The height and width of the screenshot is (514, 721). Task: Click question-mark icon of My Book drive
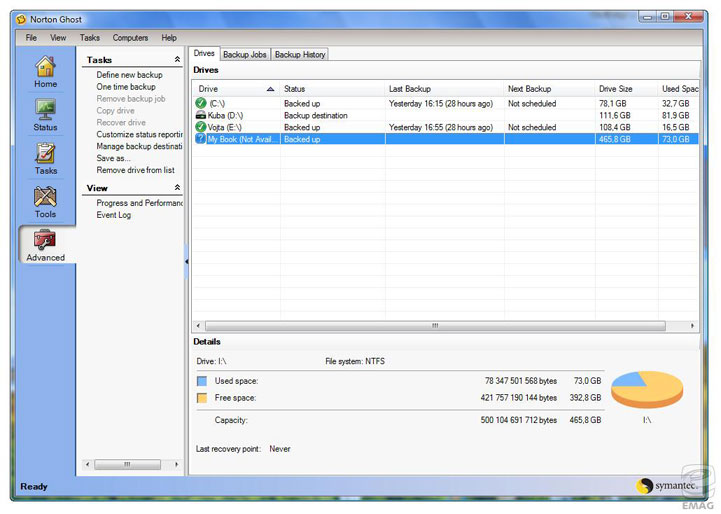point(200,139)
